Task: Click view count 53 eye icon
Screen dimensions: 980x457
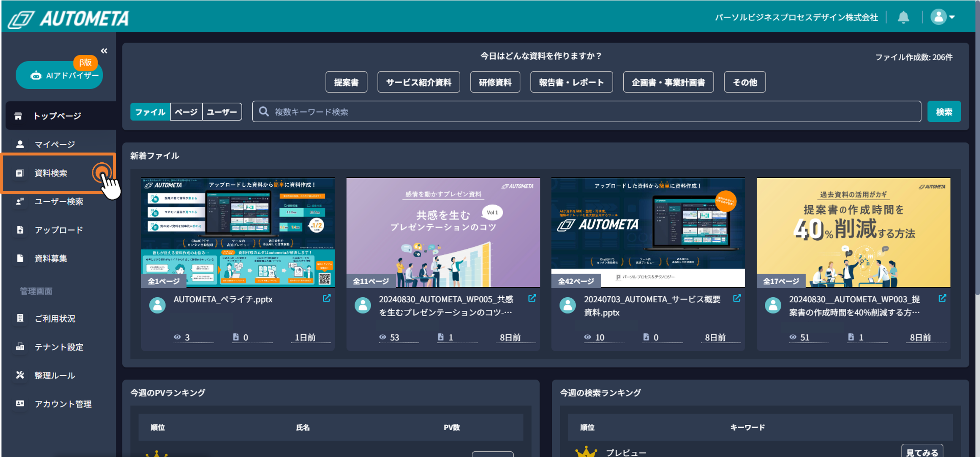Action: pos(383,337)
